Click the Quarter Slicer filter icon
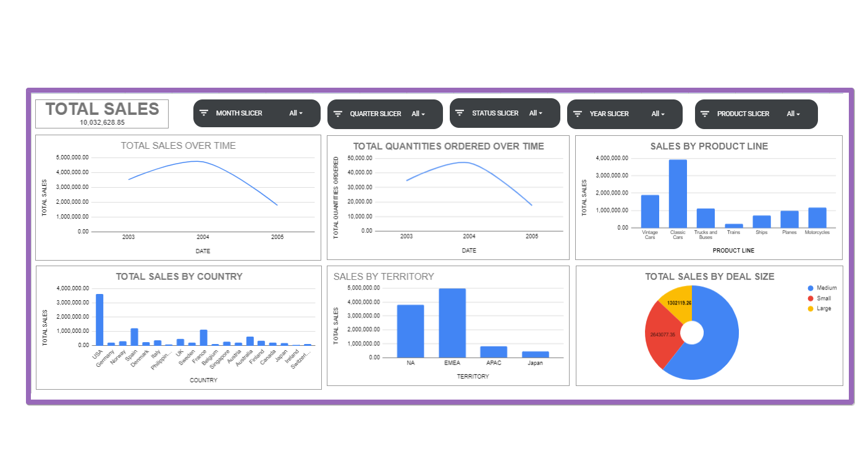 pyautogui.click(x=337, y=114)
